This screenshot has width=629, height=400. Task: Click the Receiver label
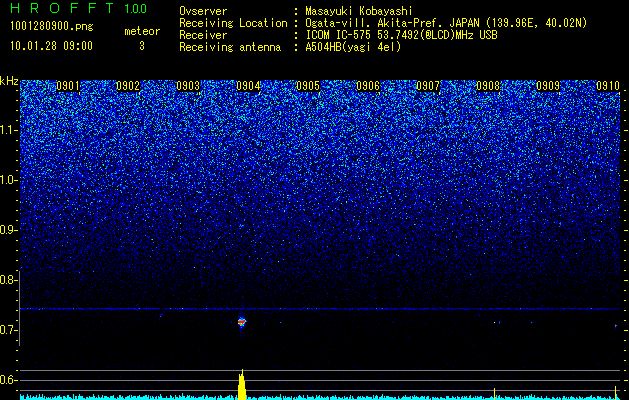pyautogui.click(x=203, y=35)
